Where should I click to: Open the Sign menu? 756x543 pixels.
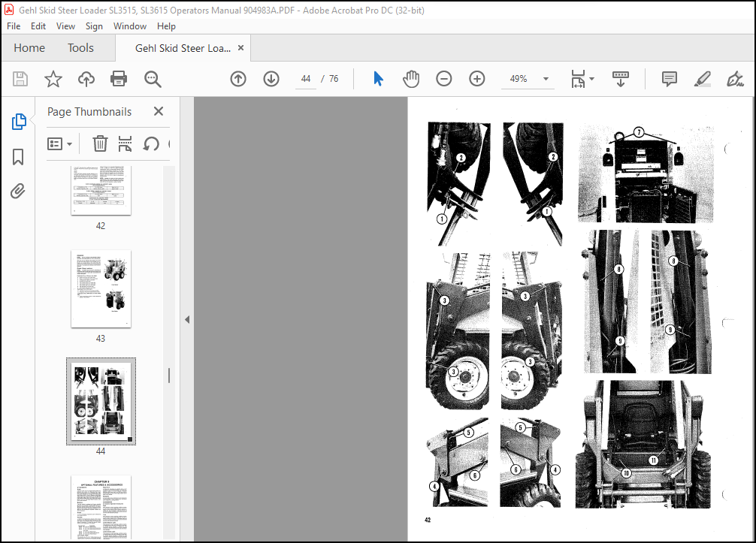pyautogui.click(x=94, y=26)
